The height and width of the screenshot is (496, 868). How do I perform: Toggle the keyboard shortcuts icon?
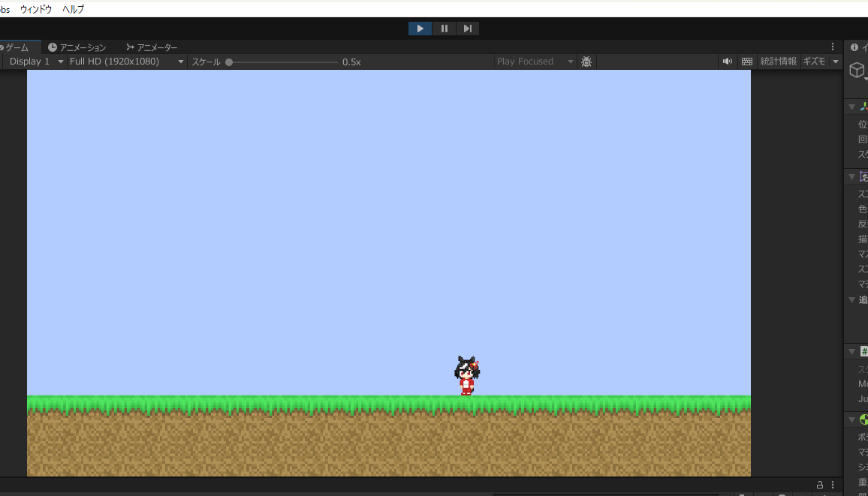pos(747,62)
